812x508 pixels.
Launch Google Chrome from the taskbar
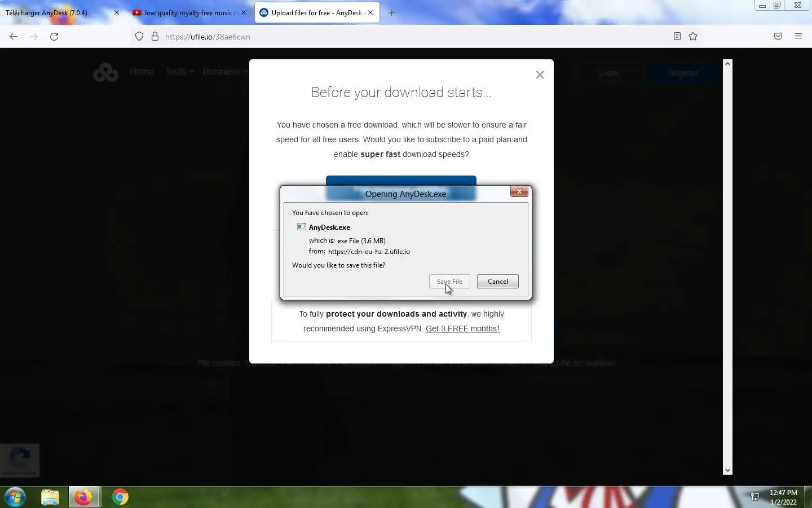pos(120,497)
